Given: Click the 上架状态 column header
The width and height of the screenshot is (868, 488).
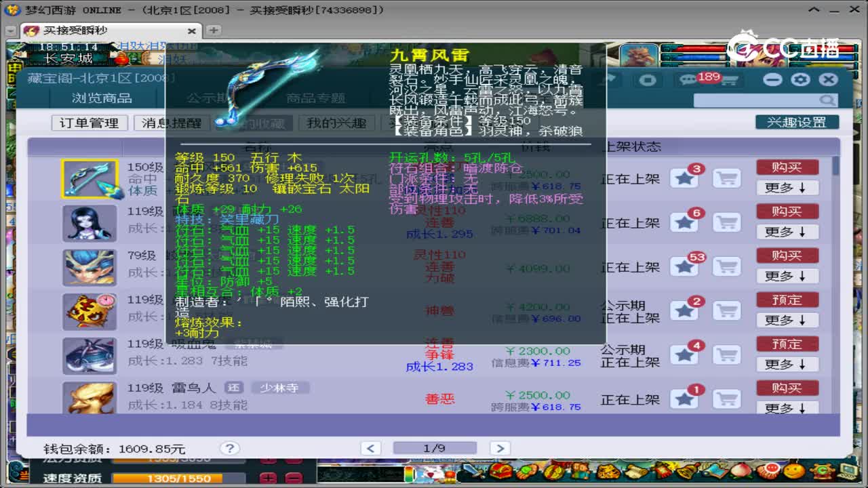Looking at the screenshot, I should pyautogui.click(x=631, y=146).
